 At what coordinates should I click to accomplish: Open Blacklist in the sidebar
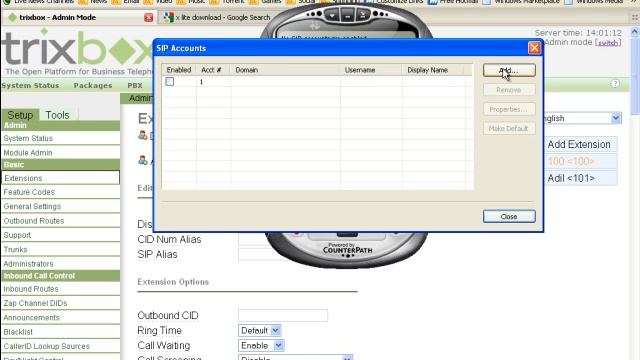point(60,332)
